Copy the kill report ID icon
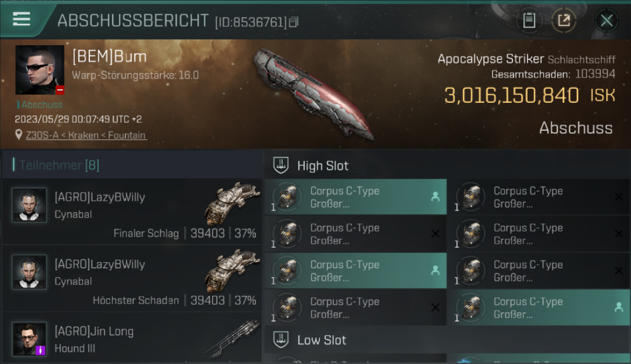Image resolution: width=631 pixels, height=364 pixels. 293,22
